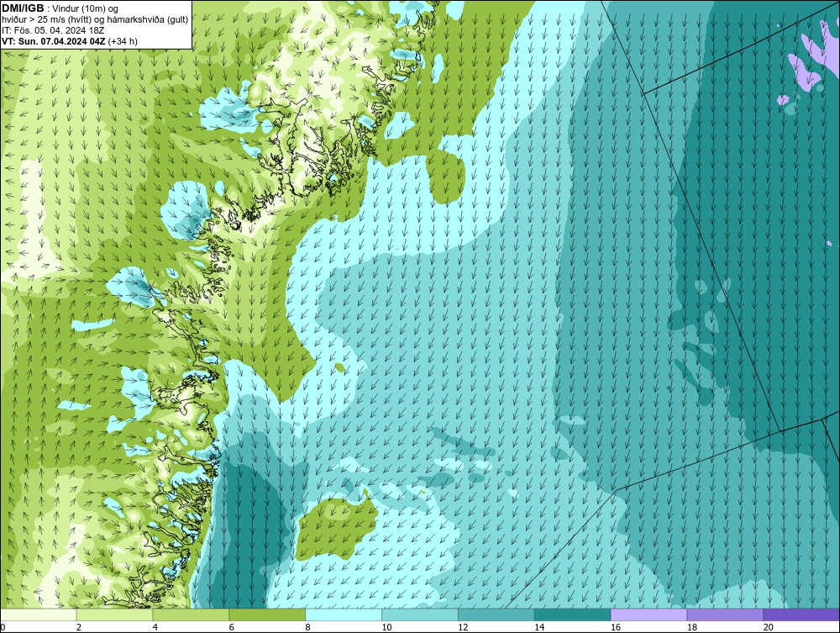Click the 2–4 m/s light green legend swatch

point(114,615)
